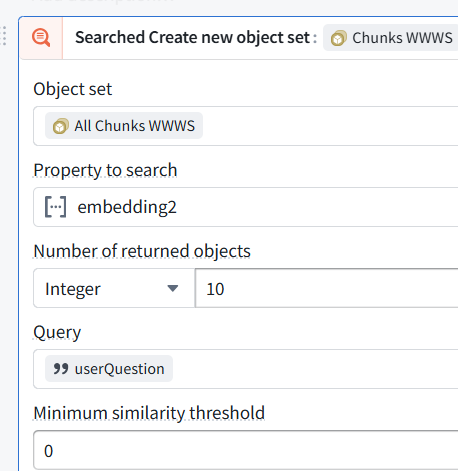
Task: Click the All Chunks WWWS cube icon
Action: (61, 126)
